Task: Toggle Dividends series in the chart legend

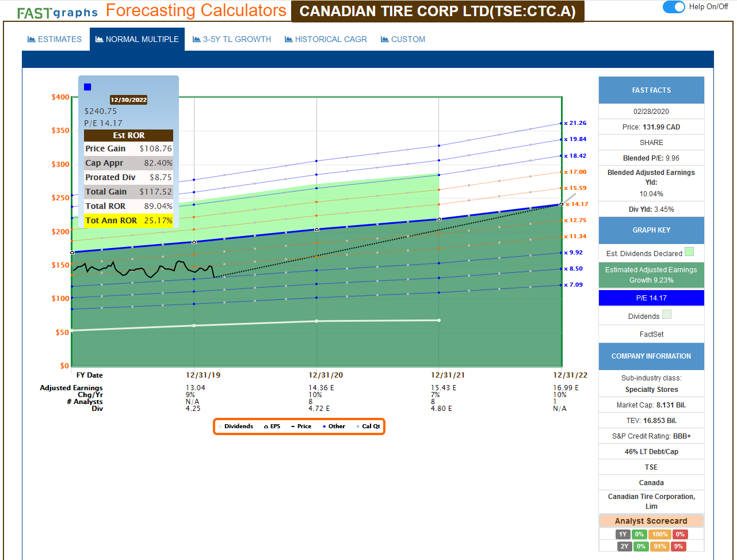Action: point(238,426)
